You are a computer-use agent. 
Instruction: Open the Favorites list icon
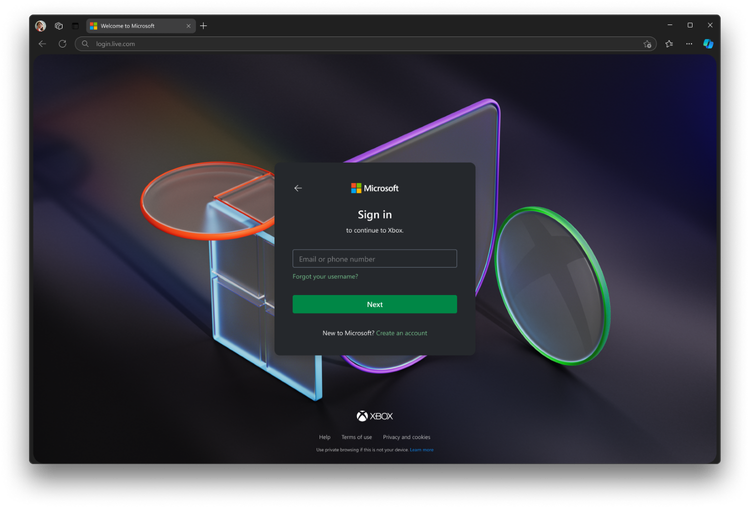pyautogui.click(x=669, y=44)
